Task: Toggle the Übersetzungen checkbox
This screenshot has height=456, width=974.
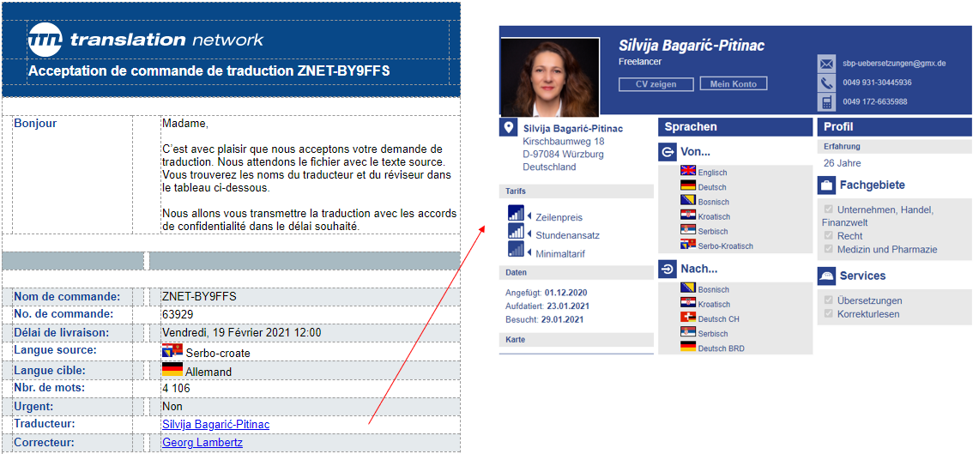Action: click(x=828, y=300)
